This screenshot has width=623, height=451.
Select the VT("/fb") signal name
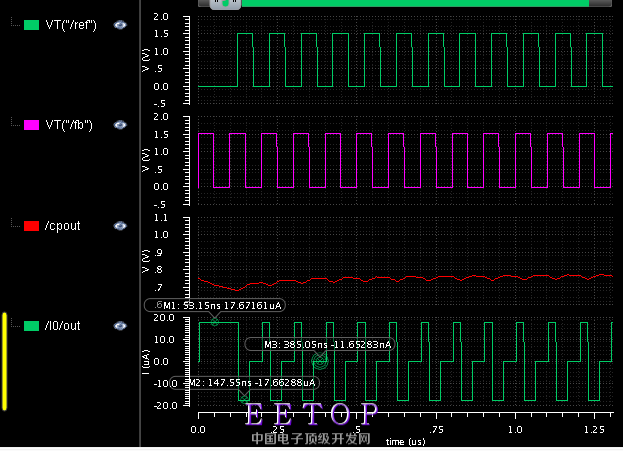point(69,125)
